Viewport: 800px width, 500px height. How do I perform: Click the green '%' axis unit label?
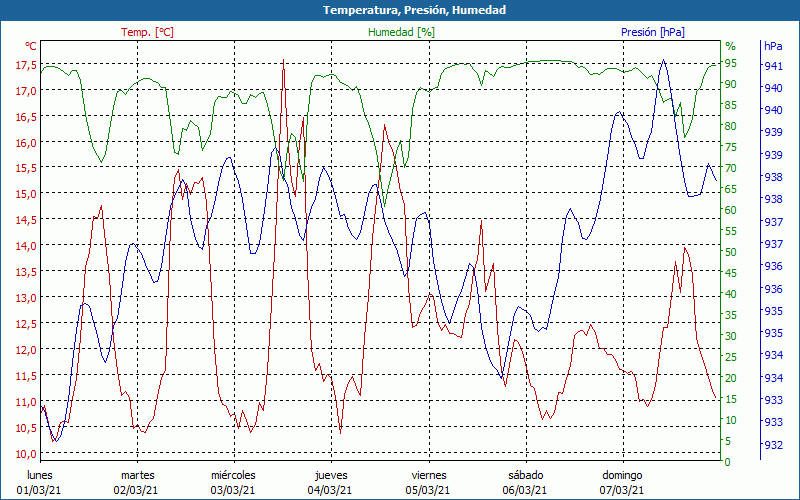coord(731,46)
